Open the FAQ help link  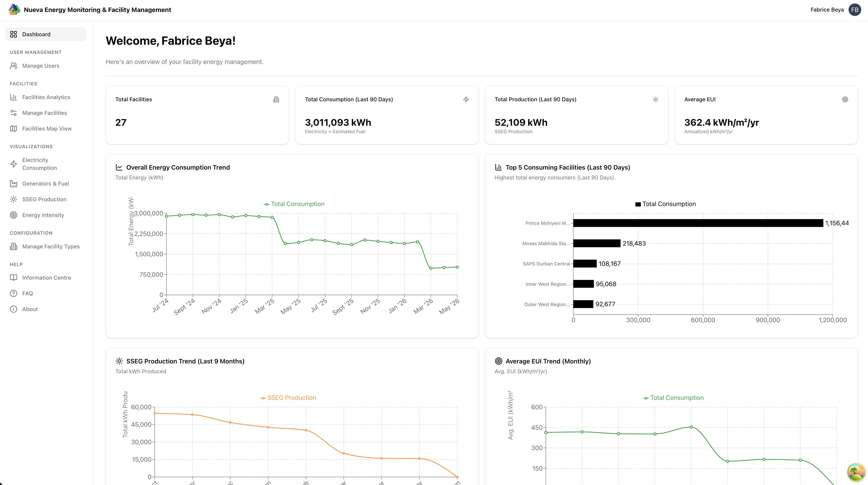coord(46,293)
